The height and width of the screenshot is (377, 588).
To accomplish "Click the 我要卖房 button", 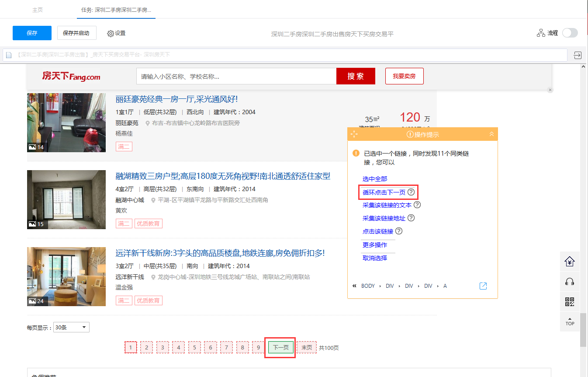I will [x=404, y=76].
